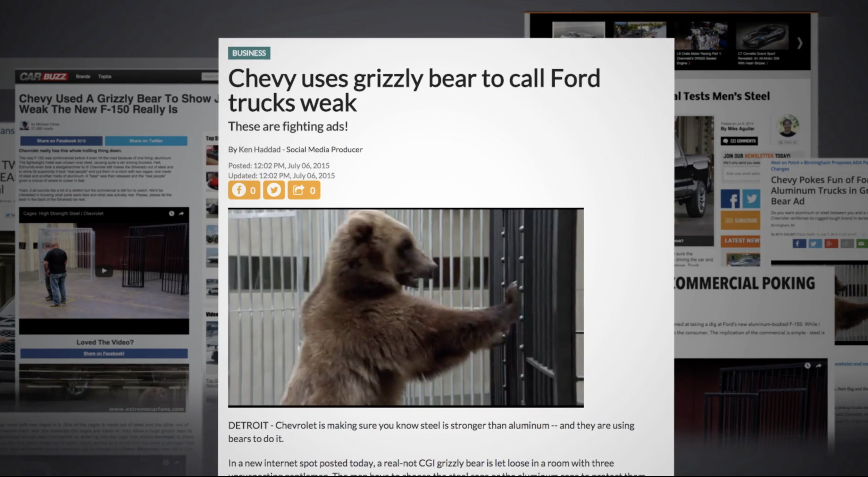The image size is (868, 477).
Task: Click the blue Facebook square icon
Action: click(730, 199)
